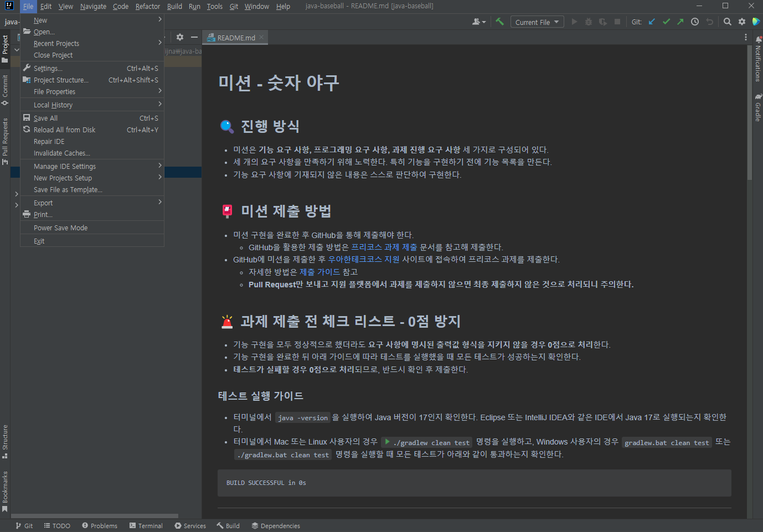Choose Open... from File menu
The height and width of the screenshot is (532, 763).
(x=92, y=32)
